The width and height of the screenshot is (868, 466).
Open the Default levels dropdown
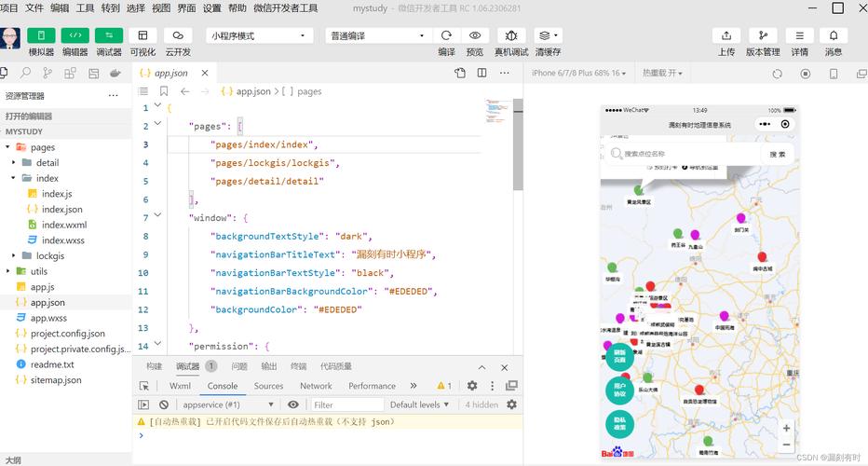click(419, 404)
